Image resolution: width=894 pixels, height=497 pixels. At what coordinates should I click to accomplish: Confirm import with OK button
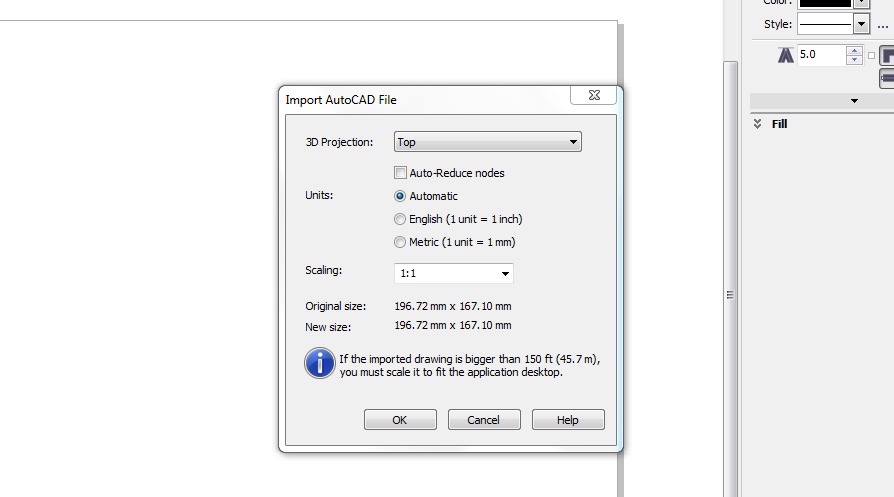(x=400, y=419)
